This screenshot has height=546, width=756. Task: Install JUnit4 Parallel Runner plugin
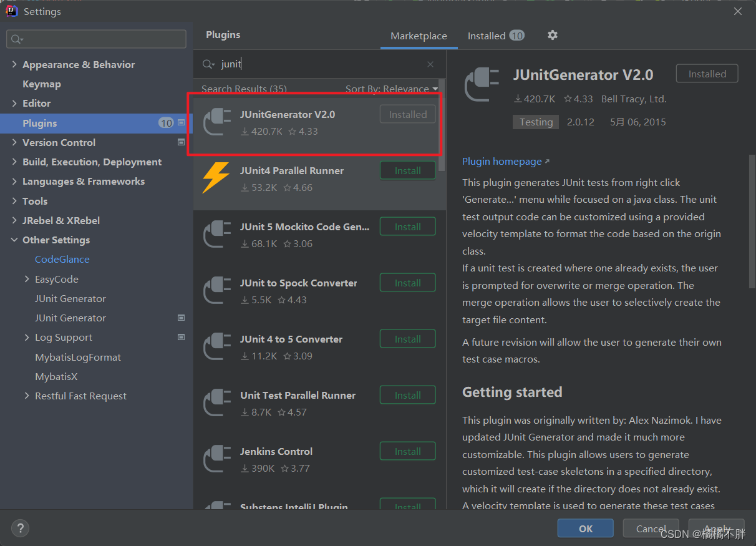(x=408, y=170)
